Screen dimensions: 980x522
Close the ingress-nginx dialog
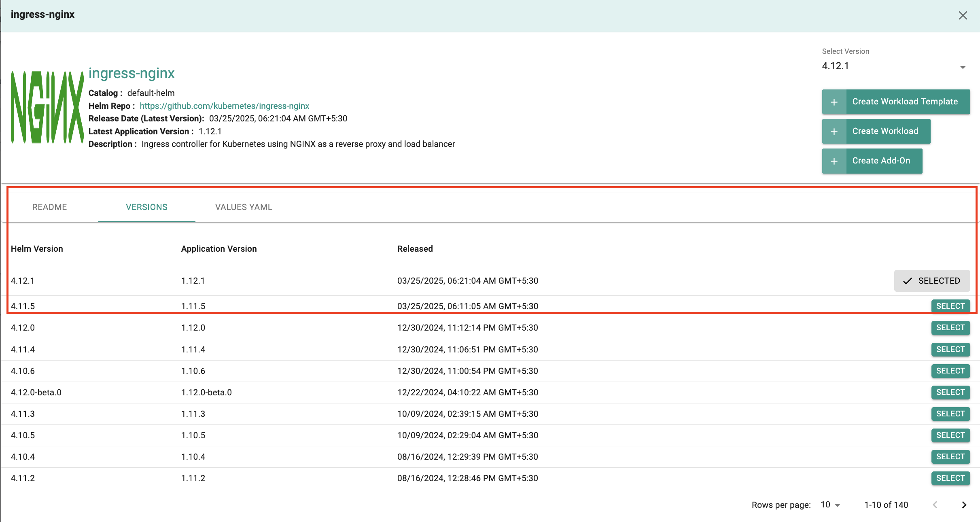963,15
